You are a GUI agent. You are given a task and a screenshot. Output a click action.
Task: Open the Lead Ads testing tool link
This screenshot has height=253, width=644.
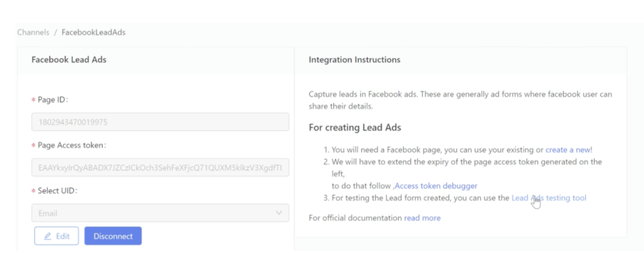coord(549,198)
